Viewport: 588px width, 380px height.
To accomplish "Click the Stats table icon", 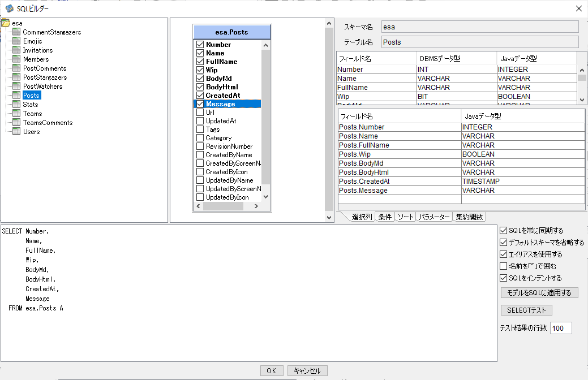I will [x=16, y=104].
